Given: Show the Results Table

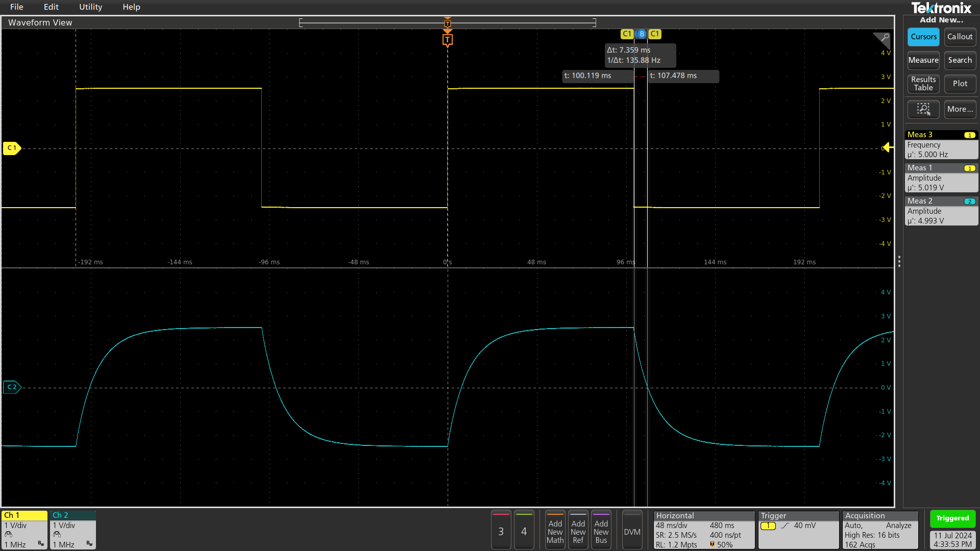Looking at the screenshot, I should (923, 84).
